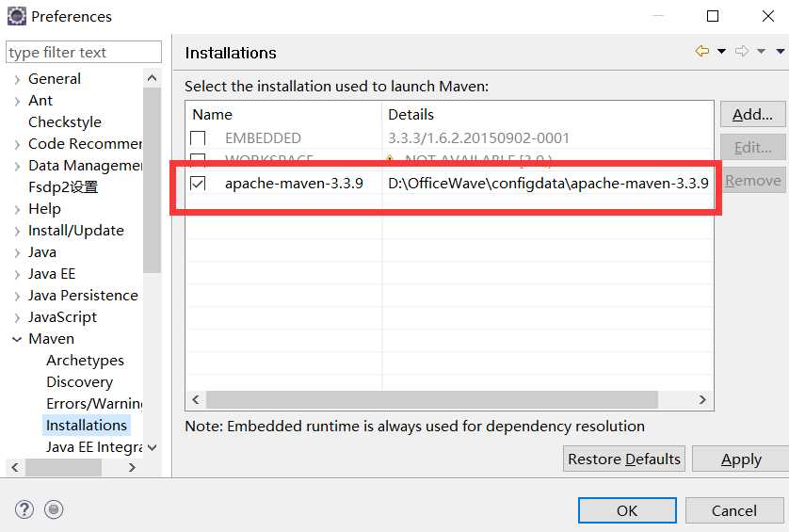This screenshot has height=532, width=789.
Task: Expand the JavaScript node
Action: (17, 317)
